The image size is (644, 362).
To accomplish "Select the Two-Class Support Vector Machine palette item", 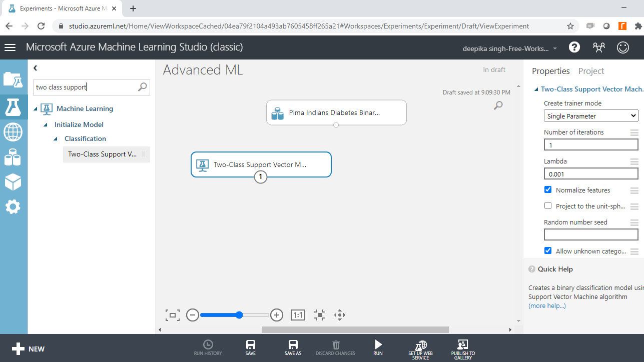I will pos(106,154).
